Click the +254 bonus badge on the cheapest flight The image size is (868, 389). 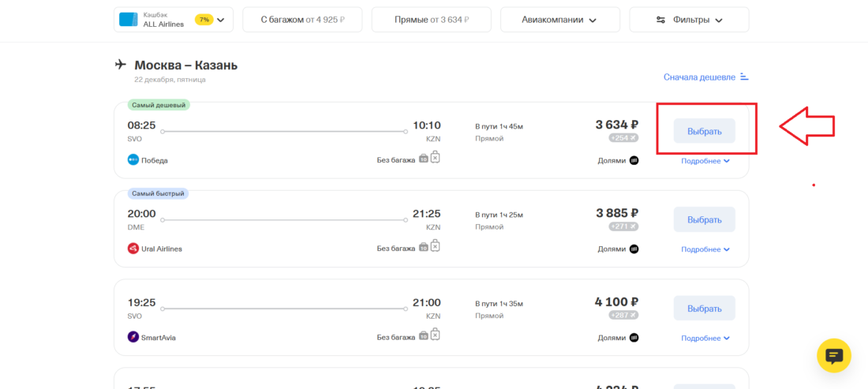tap(623, 138)
